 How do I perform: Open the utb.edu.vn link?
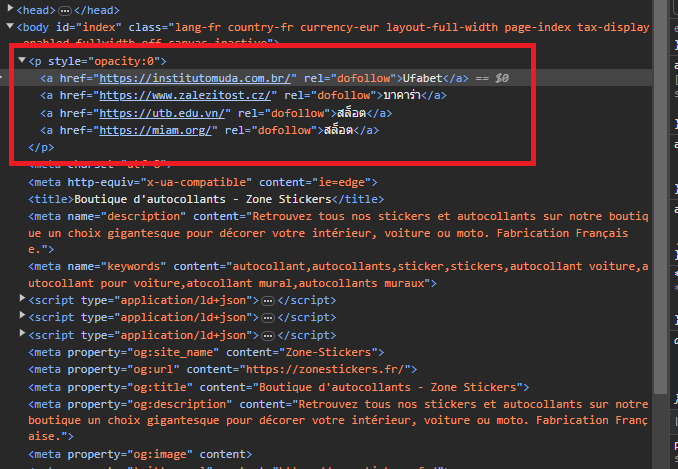[162, 113]
